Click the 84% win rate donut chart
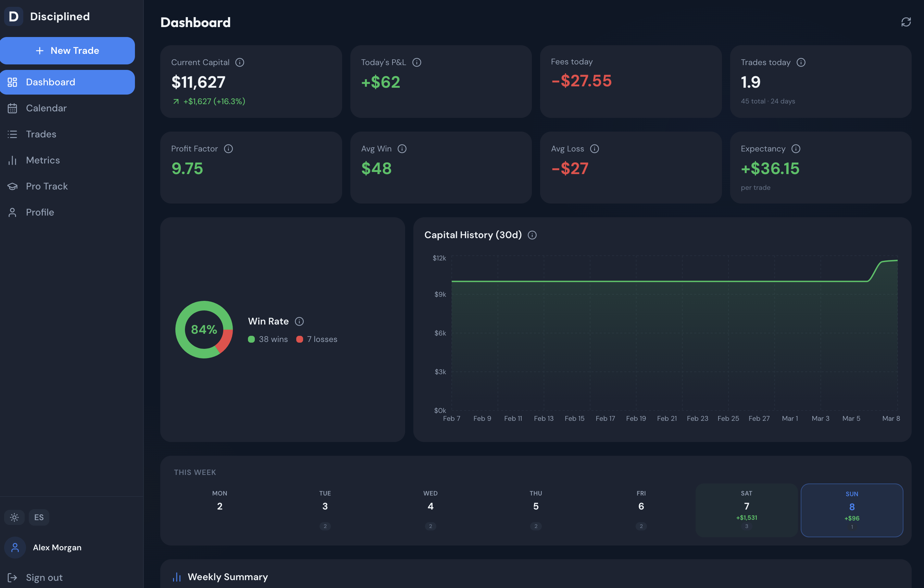924x588 pixels. click(204, 329)
